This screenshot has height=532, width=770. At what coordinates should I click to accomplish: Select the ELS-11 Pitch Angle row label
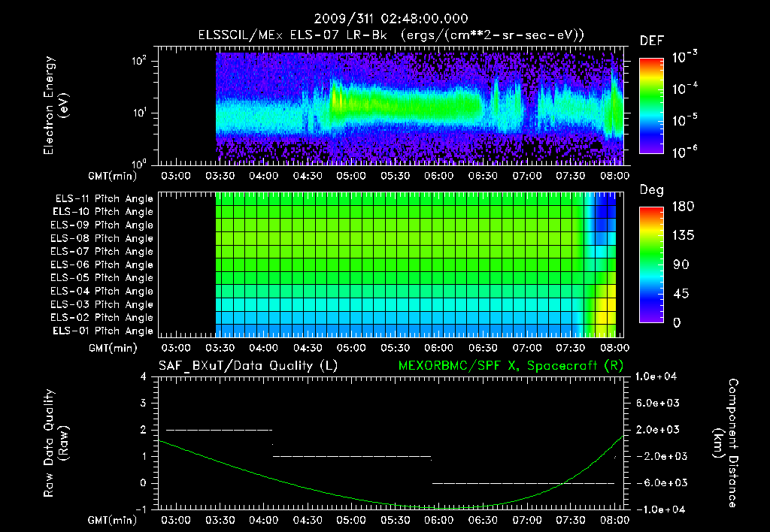[x=104, y=199]
